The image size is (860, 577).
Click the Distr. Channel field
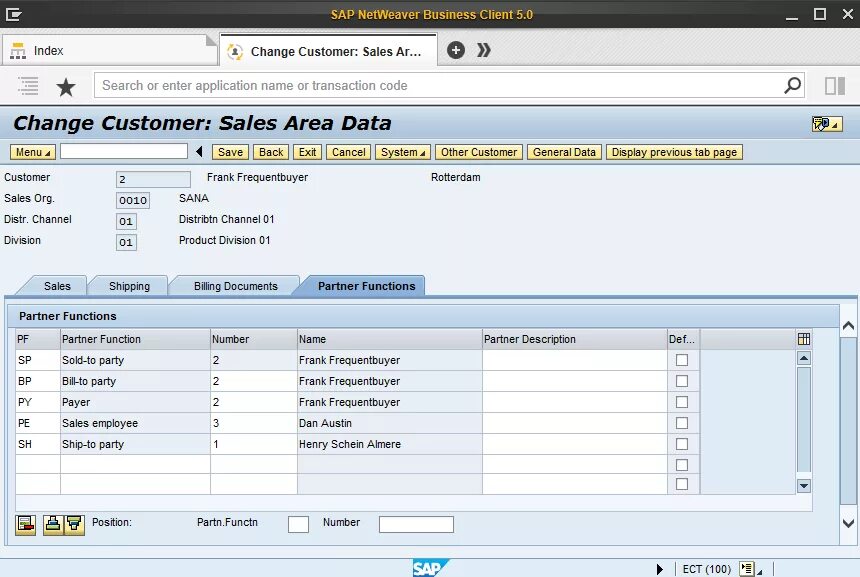coord(126,221)
